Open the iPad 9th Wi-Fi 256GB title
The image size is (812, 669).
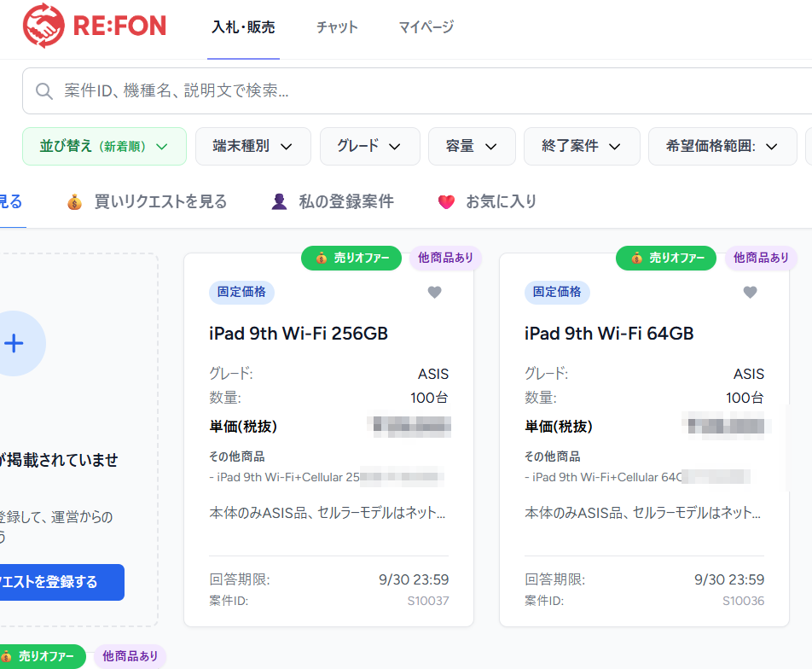coord(299,333)
